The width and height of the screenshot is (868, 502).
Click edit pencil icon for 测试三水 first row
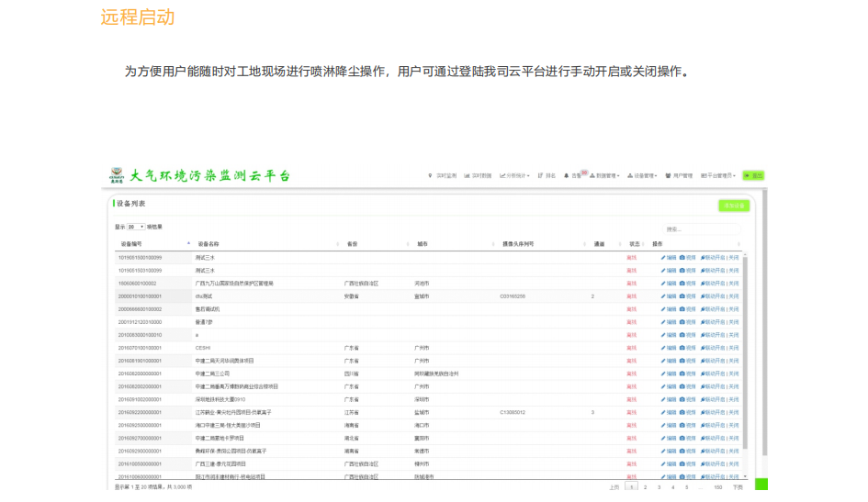coord(663,258)
